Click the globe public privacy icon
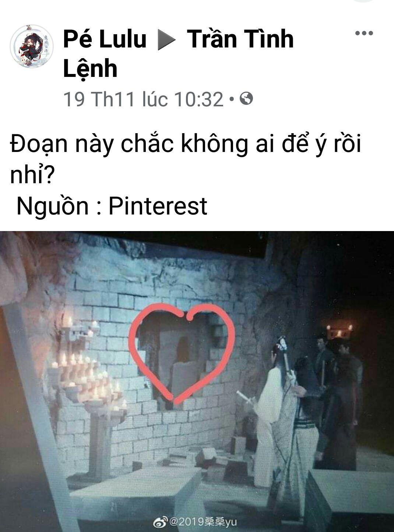This screenshot has height=532, width=394. coord(246,99)
